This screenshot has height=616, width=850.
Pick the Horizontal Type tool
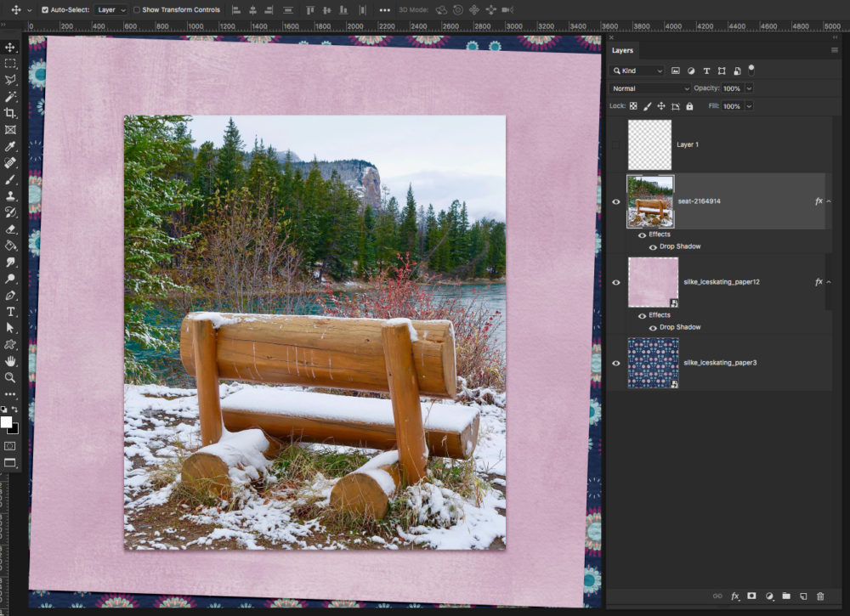tap(10, 311)
